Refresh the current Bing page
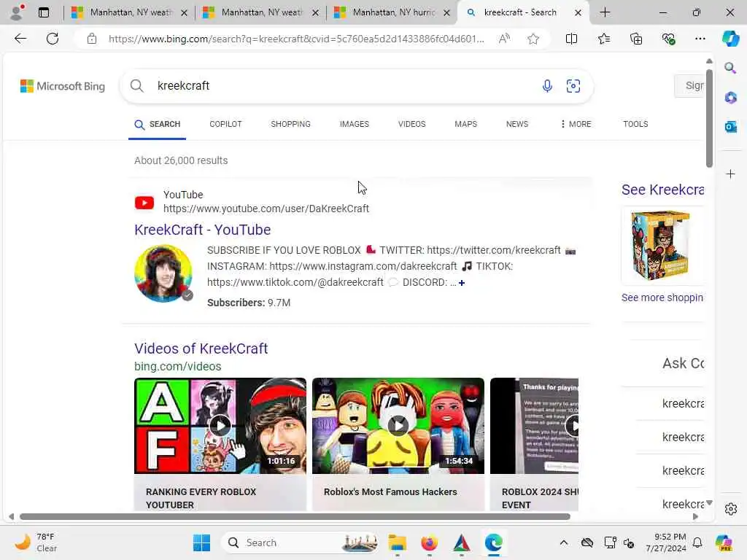 [x=53, y=39]
